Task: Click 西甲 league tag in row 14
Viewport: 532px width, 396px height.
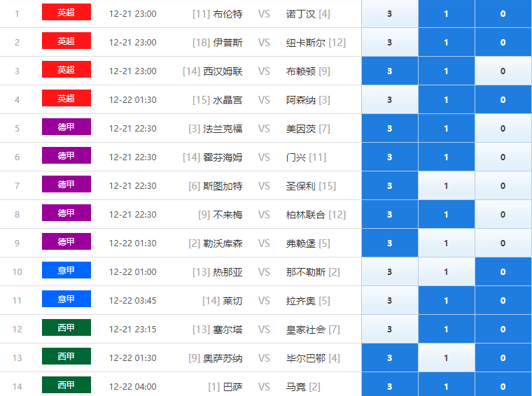Action: 66,385
